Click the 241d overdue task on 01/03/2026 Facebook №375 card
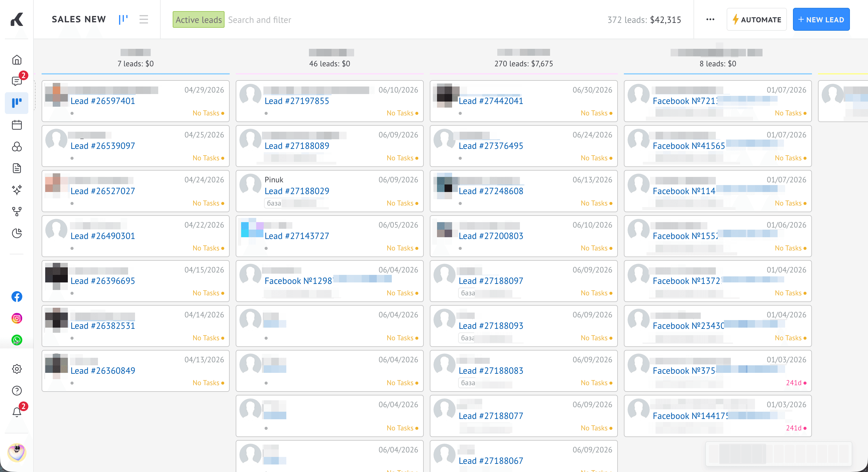 (796, 383)
